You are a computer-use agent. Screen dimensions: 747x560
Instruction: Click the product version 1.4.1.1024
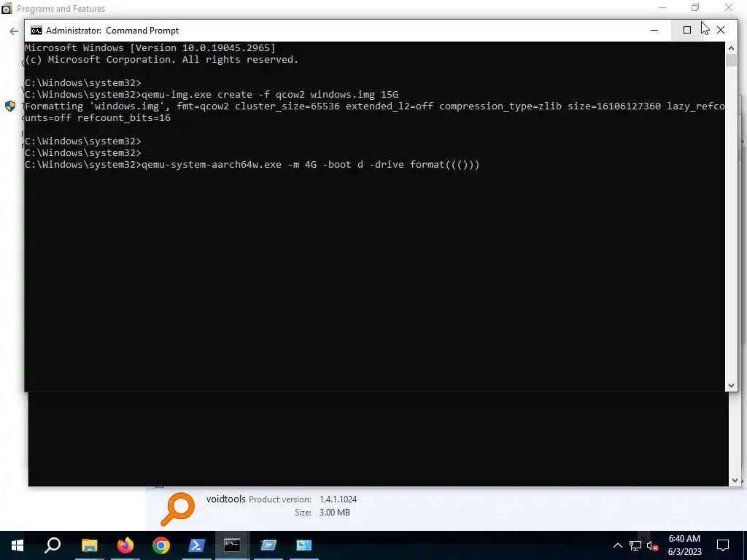pyautogui.click(x=338, y=499)
